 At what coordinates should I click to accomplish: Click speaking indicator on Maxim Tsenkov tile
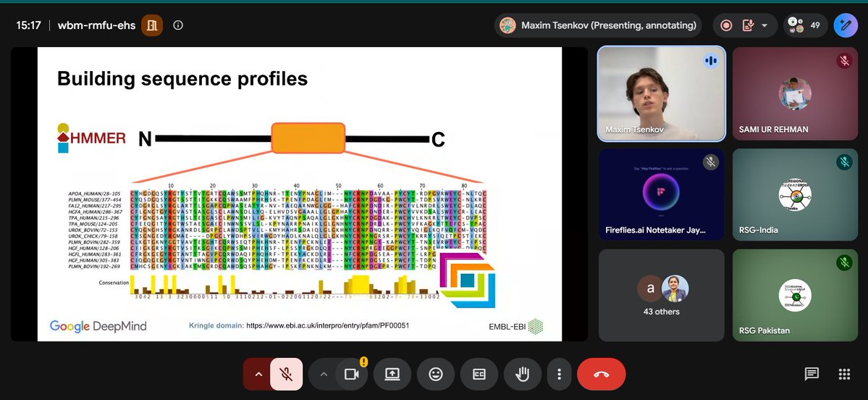711,61
